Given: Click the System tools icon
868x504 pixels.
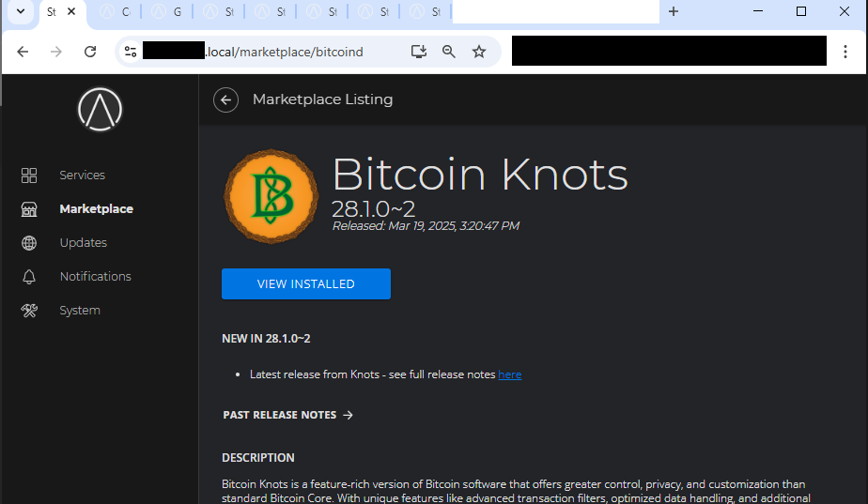Looking at the screenshot, I should click(29, 311).
